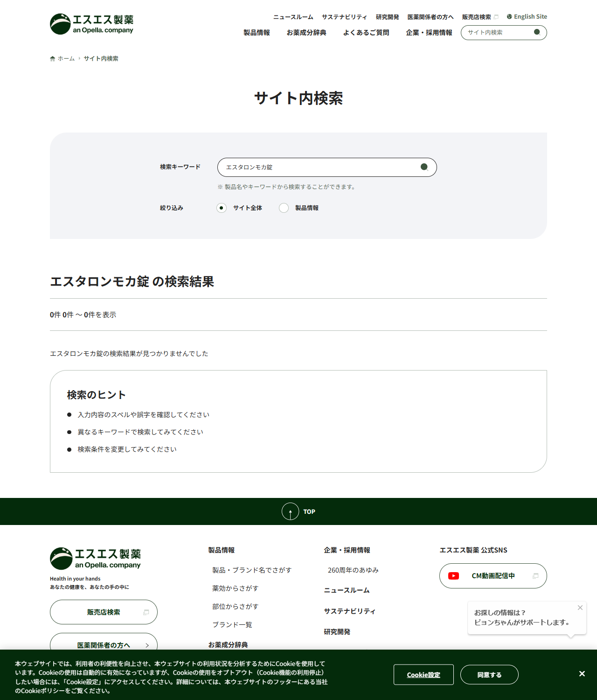Click footer 研究開発 link
The height and width of the screenshot is (700, 597).
click(x=337, y=632)
